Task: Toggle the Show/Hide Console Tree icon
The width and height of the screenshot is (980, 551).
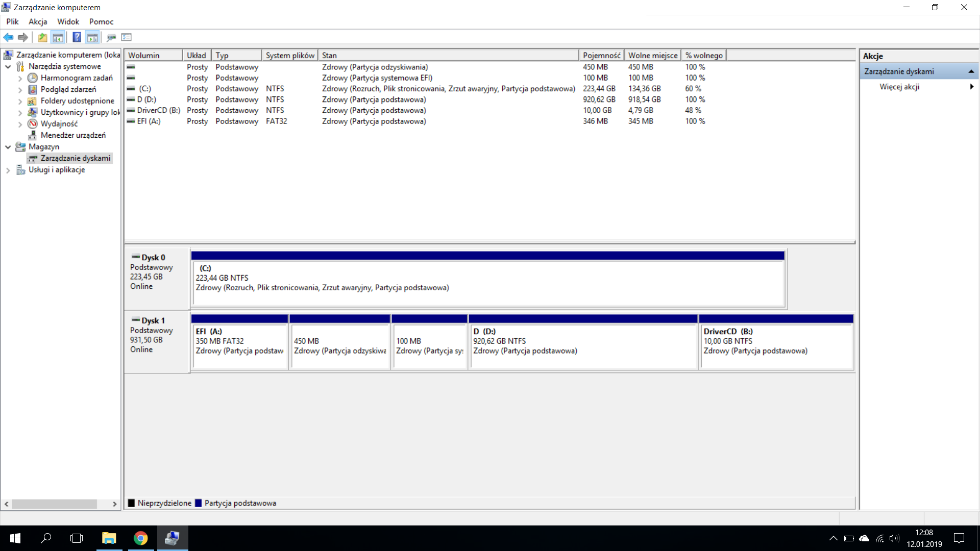Action: (x=58, y=37)
